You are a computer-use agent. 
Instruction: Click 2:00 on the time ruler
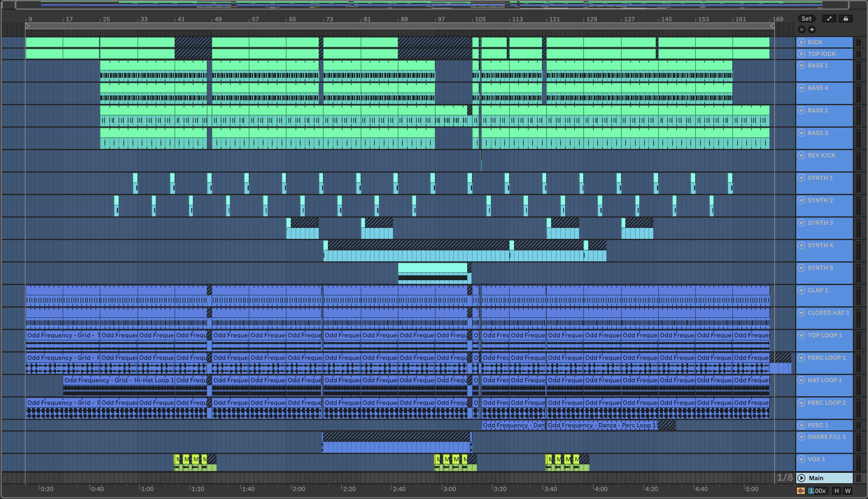[x=298, y=489]
